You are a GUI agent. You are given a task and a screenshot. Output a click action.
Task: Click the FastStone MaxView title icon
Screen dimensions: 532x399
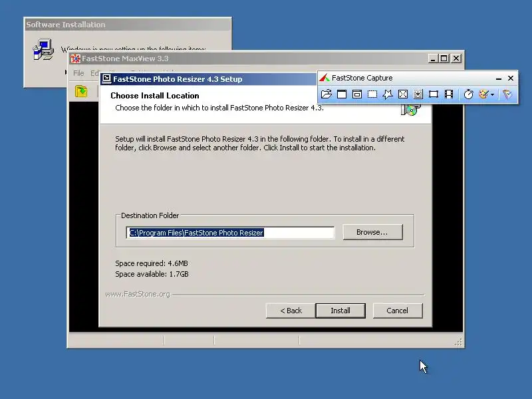tap(75, 59)
